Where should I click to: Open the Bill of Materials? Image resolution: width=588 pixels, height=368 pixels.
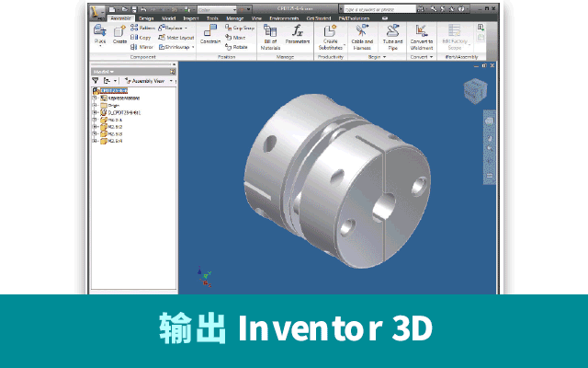pyautogui.click(x=270, y=37)
